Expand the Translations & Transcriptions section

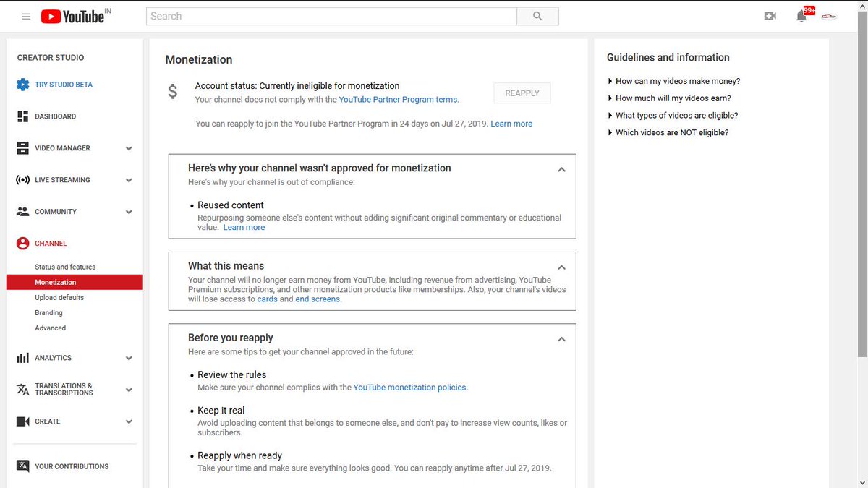click(x=129, y=390)
